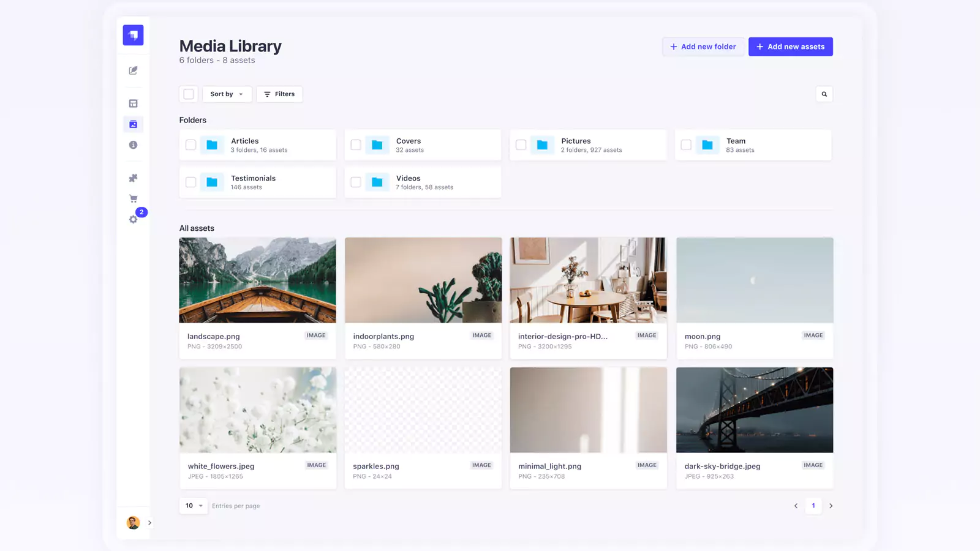This screenshot has height=551, width=980.
Task: Click Add new assets button
Action: coord(791,47)
